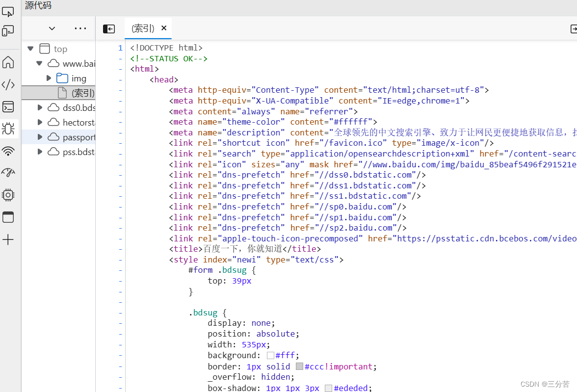Screen dimensions: 577x392
Task: Expand the passport domain node
Action: click(x=40, y=137)
